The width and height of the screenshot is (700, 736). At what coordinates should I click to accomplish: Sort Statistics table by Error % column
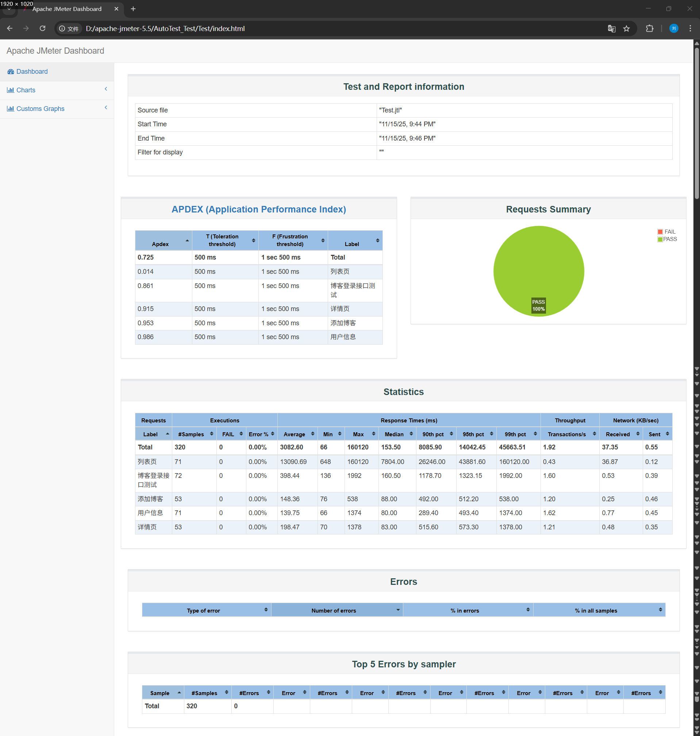(x=262, y=434)
